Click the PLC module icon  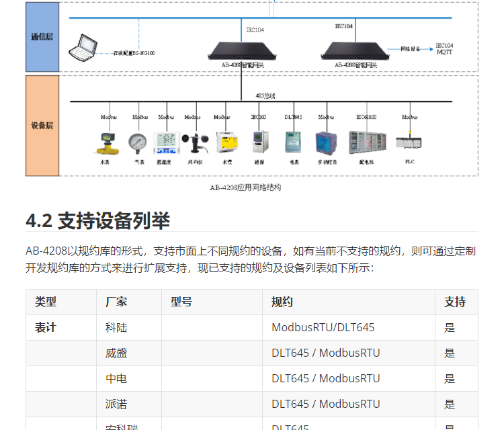point(409,142)
